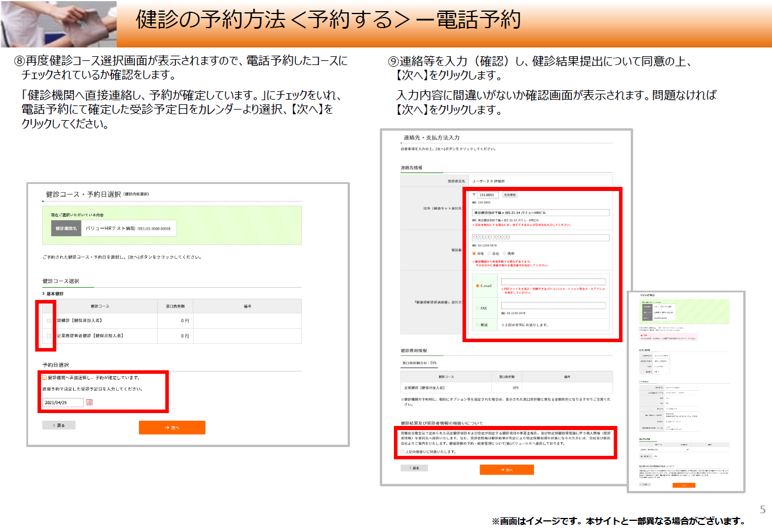Choose E-mail as delivery method
This screenshot has height=532, width=772.
click(x=478, y=286)
